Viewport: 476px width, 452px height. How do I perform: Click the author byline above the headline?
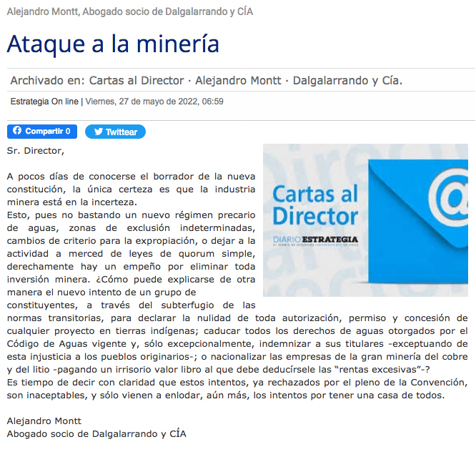pyautogui.click(x=129, y=11)
